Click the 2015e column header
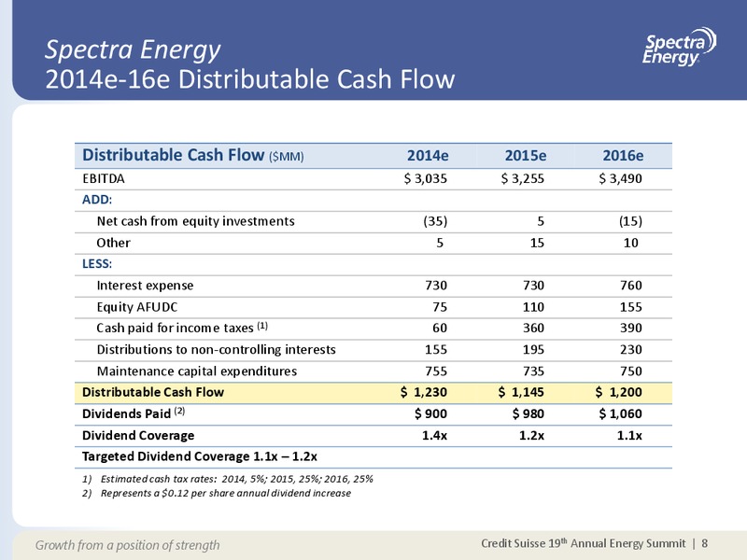 point(526,156)
